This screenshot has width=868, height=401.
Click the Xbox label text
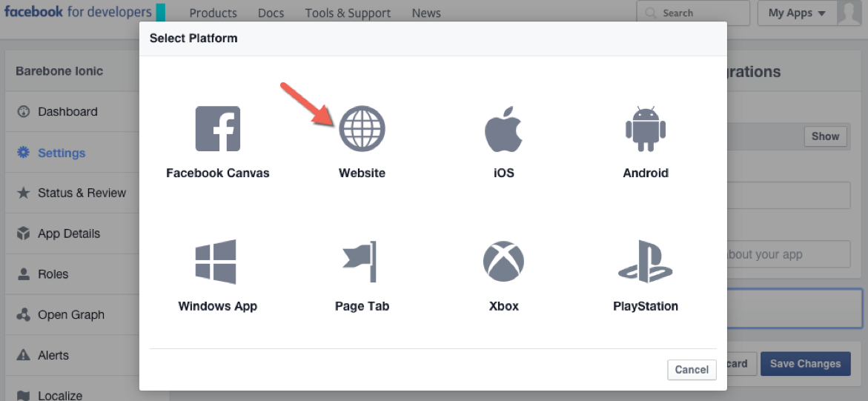pos(504,306)
